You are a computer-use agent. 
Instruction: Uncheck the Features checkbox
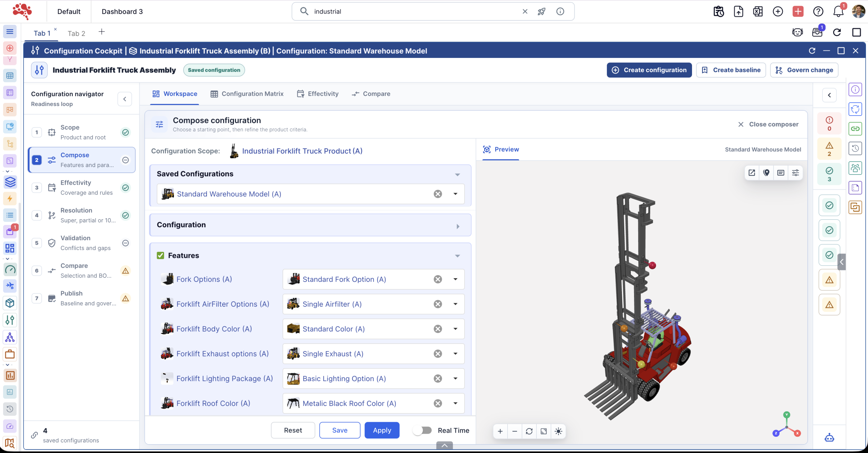(160, 255)
